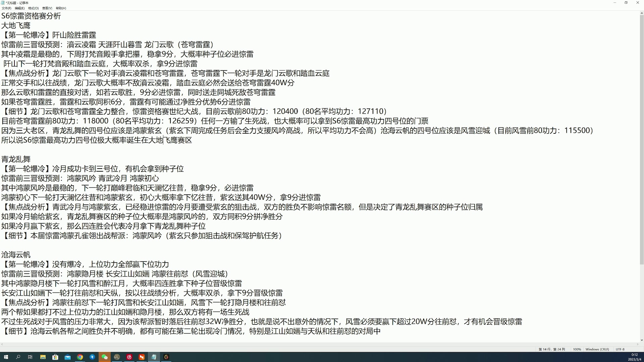Launch NetEase Cloud Music from taskbar
The height and width of the screenshot is (362, 644).
[x=129, y=357]
